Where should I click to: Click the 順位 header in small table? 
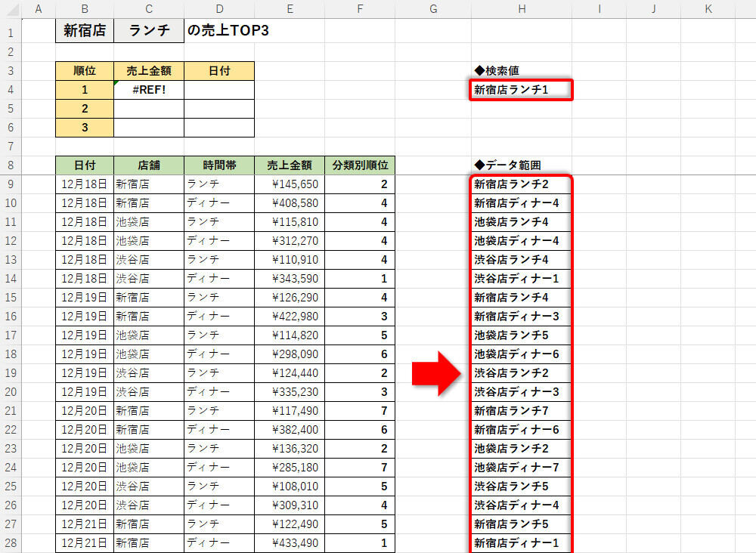[x=85, y=71]
